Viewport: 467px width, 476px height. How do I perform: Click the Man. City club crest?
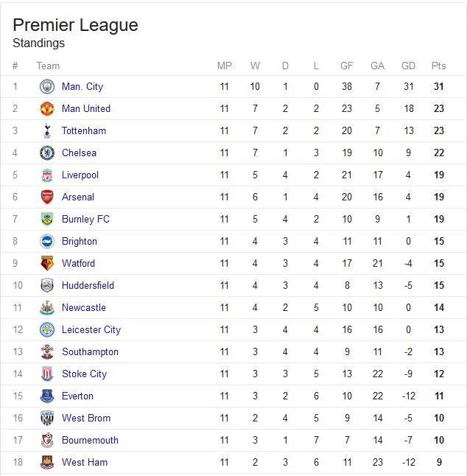click(47, 86)
